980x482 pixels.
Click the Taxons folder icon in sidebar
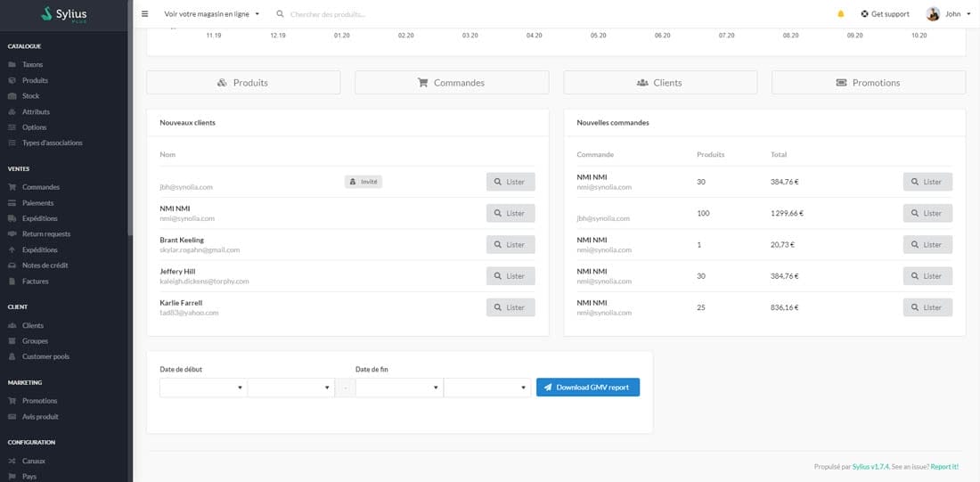(x=12, y=64)
